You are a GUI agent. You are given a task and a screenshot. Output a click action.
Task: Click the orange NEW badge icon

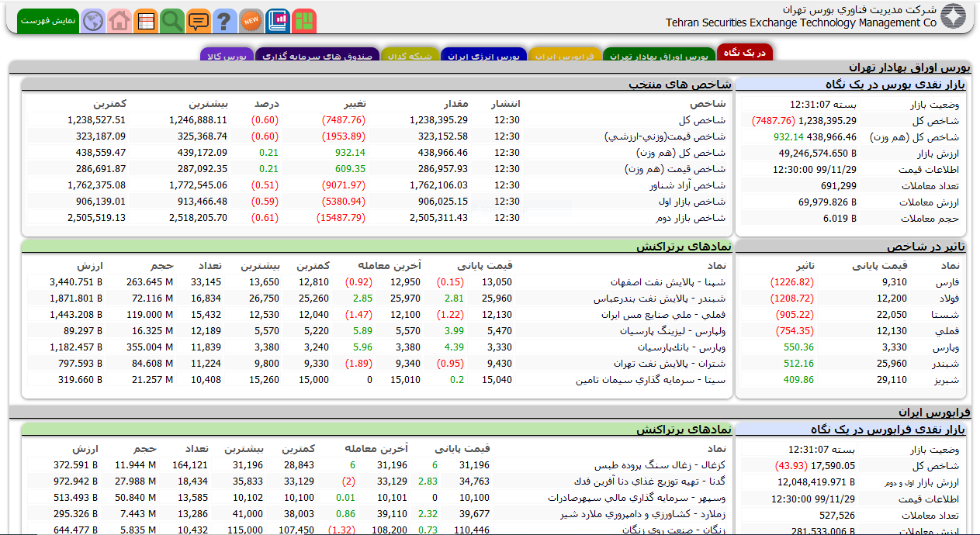coord(251,21)
